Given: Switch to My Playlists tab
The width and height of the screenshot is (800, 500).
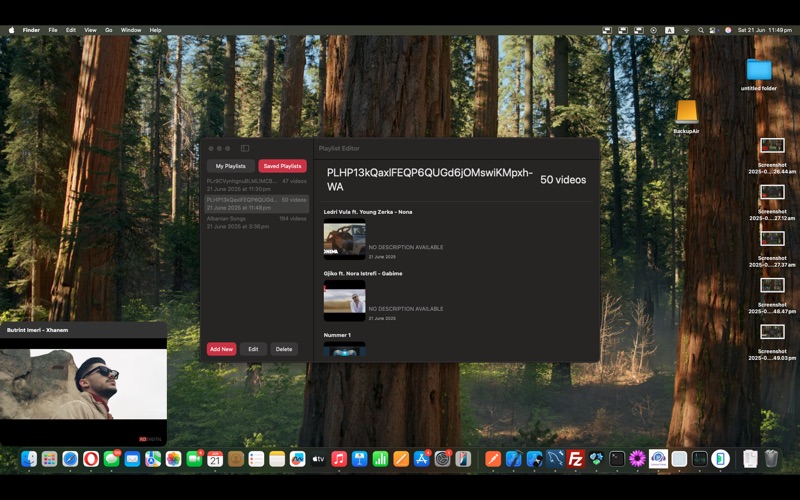Looking at the screenshot, I should (x=231, y=166).
